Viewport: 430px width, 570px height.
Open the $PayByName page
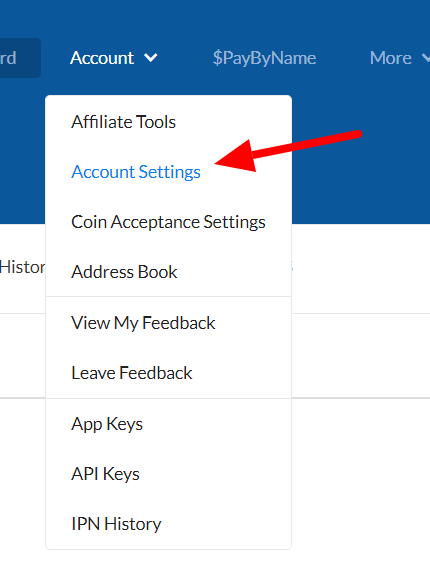pyautogui.click(x=264, y=58)
